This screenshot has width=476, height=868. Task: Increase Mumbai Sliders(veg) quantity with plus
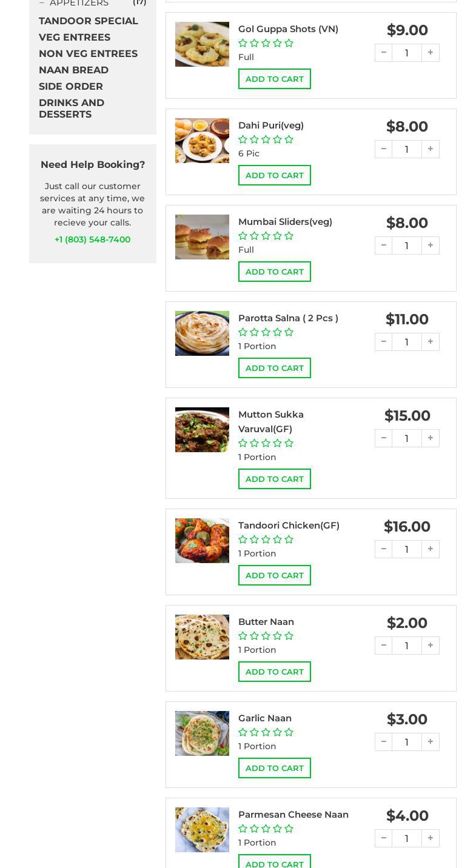click(430, 245)
